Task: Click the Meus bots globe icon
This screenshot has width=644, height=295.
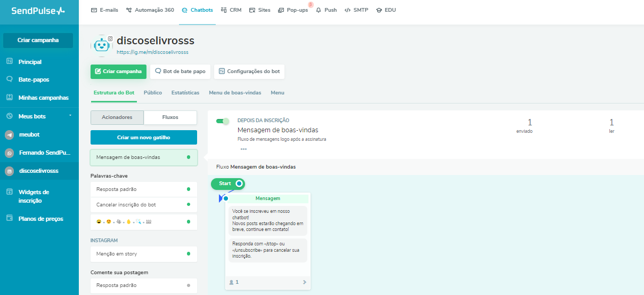Action: (x=9, y=116)
